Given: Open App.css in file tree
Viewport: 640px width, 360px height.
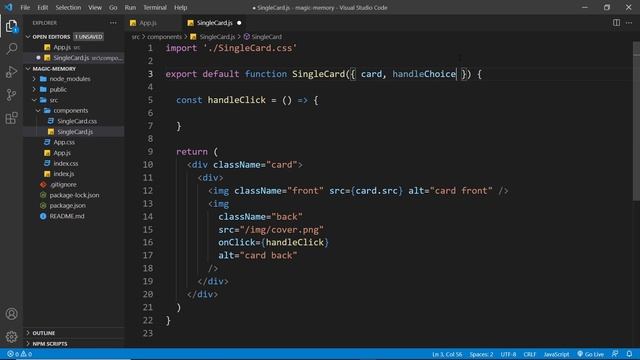Looking at the screenshot, I should click(64, 142).
